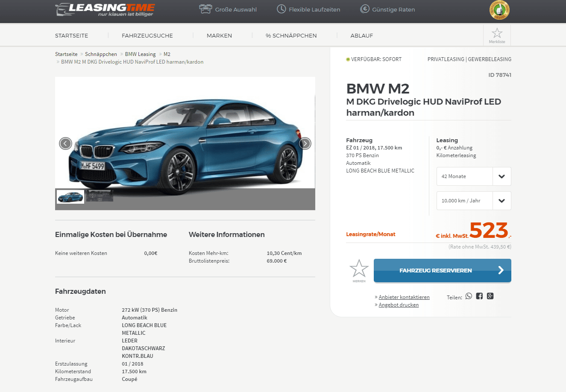This screenshot has width=566, height=392.
Task: Click the EZ 01 / 2018, 17.500 km text
Action: coord(374,148)
